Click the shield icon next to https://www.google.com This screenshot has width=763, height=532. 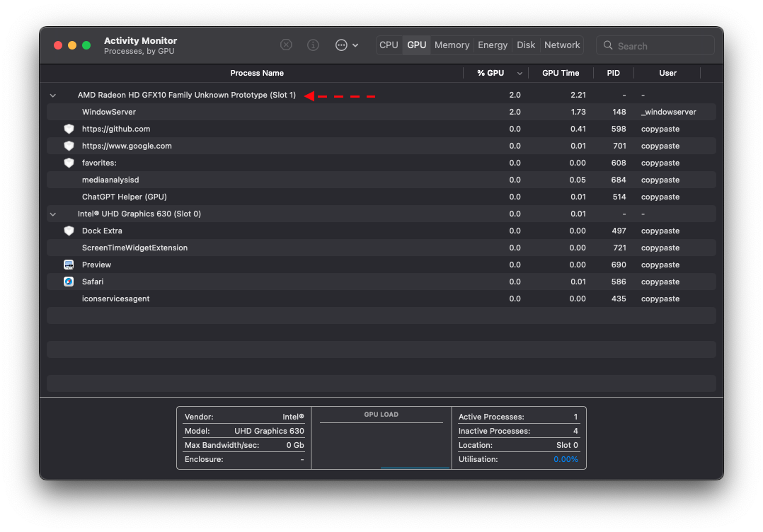69,146
